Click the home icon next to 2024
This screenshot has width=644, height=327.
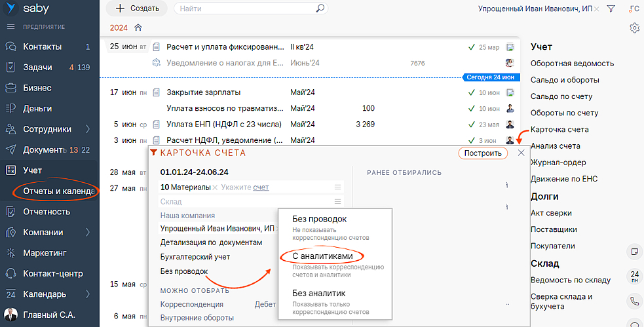tap(138, 28)
